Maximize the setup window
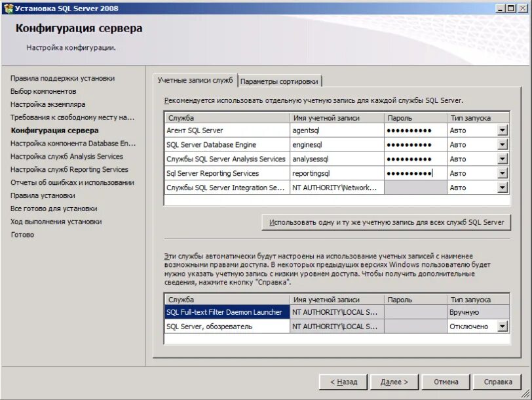The height and width of the screenshot is (400, 532). coord(510,8)
